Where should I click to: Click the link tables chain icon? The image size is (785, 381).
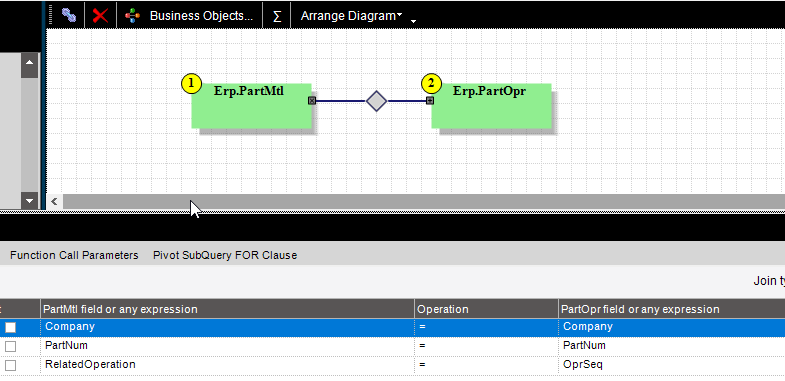pyautogui.click(x=69, y=15)
